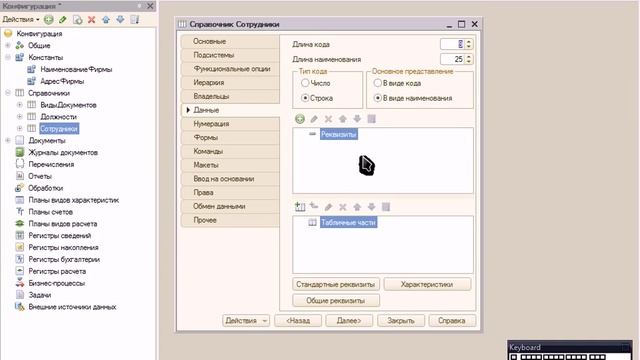Open the Действия dropdown button in dialog
640x360 pixels.
click(x=246, y=320)
